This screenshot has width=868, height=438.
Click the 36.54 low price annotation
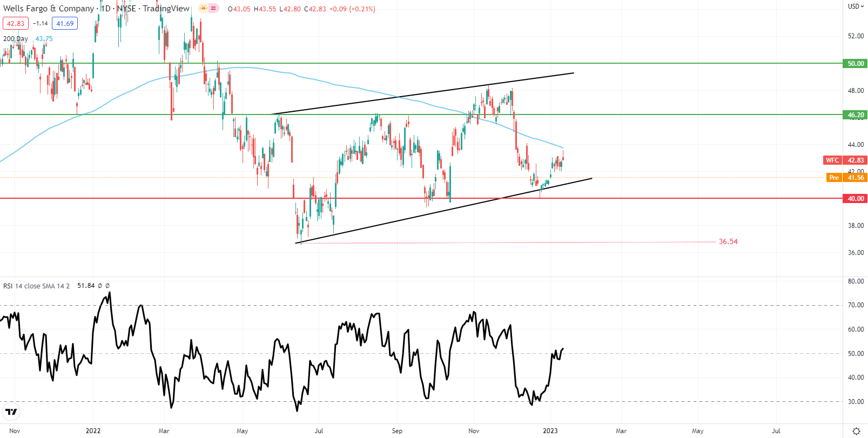[728, 241]
